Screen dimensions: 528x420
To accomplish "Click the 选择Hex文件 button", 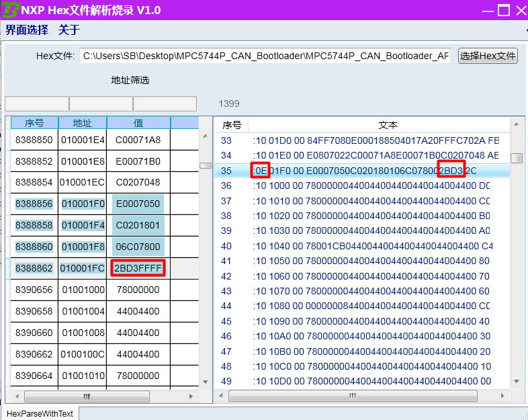I will pos(488,56).
